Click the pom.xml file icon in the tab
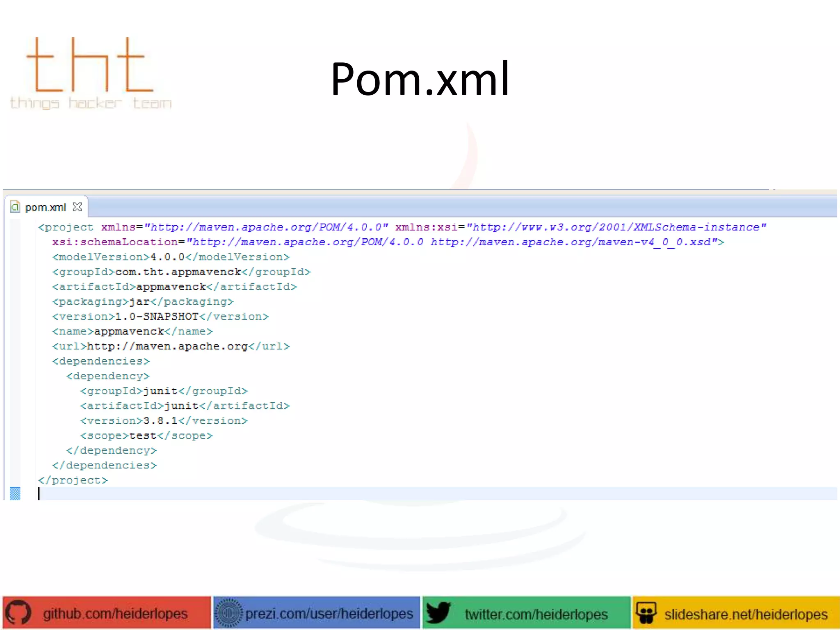The width and height of the screenshot is (840, 630). point(15,207)
